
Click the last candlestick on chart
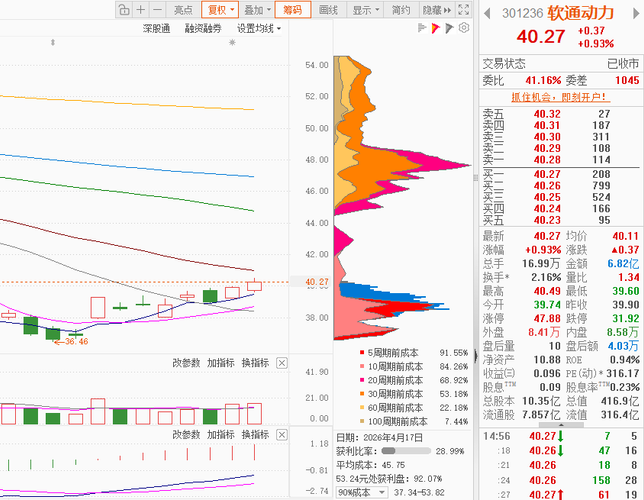(x=254, y=285)
